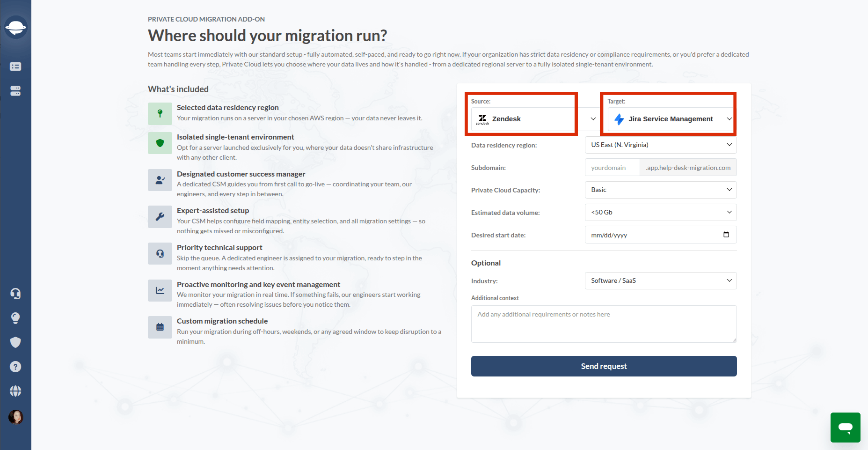This screenshot has height=450, width=868.
Task: Click the globe language icon in sidebar
Action: tap(15, 391)
